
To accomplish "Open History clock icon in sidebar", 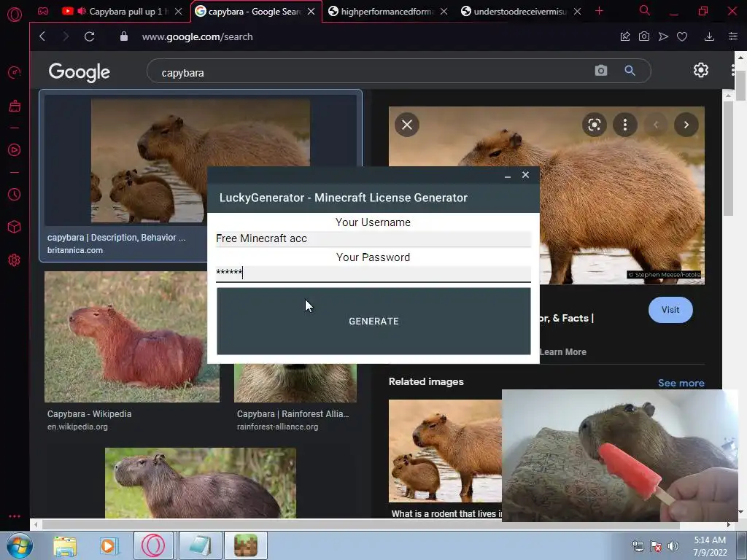I will (x=15, y=194).
